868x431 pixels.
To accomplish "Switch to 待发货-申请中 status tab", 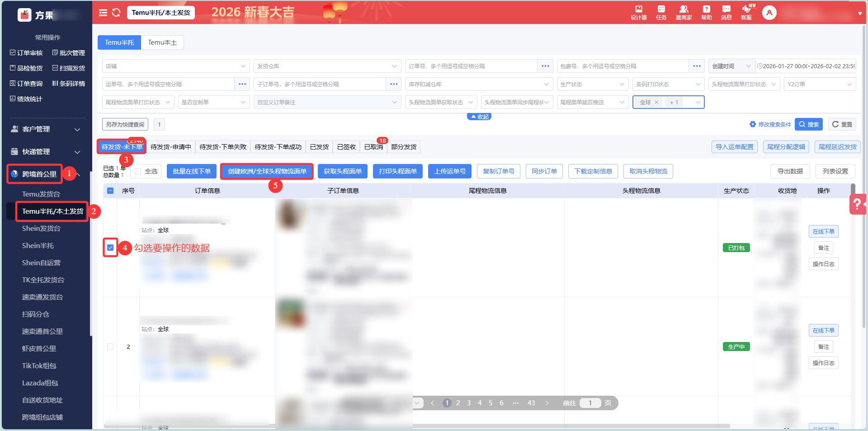I will [x=171, y=147].
